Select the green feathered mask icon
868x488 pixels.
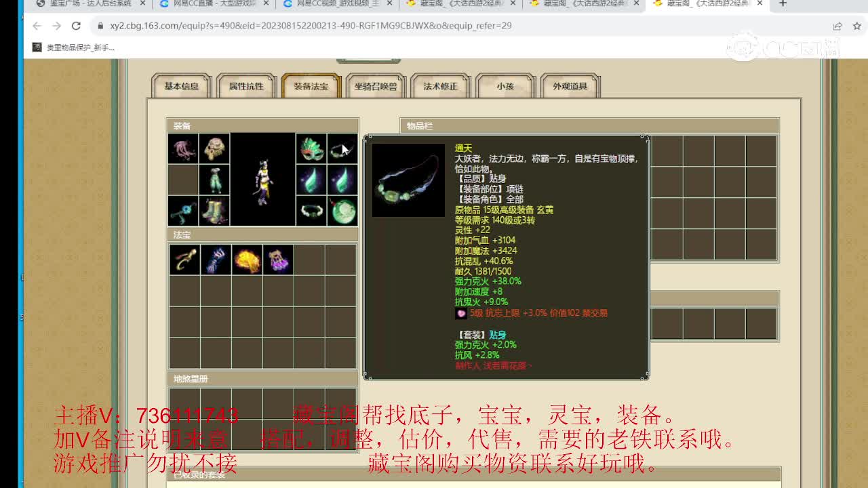(x=311, y=148)
